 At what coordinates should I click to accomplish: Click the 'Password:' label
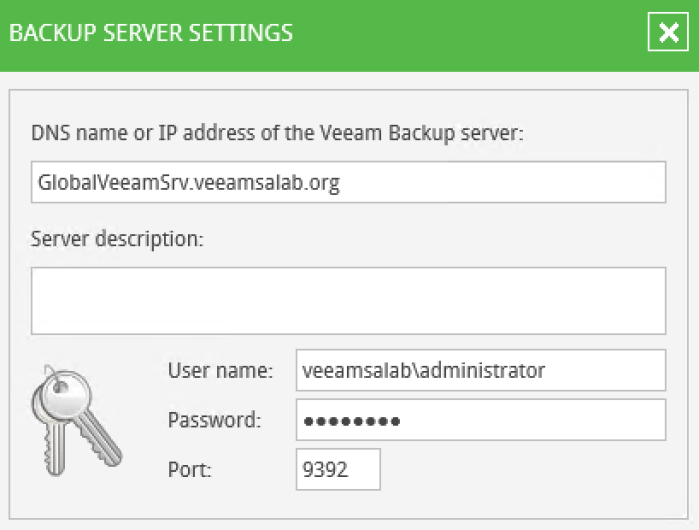(214, 420)
